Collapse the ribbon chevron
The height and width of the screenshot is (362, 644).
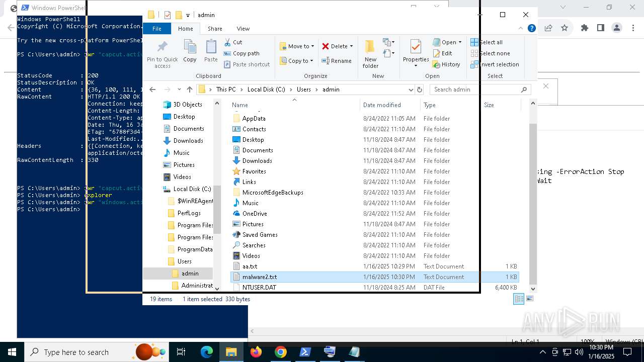pos(522,29)
